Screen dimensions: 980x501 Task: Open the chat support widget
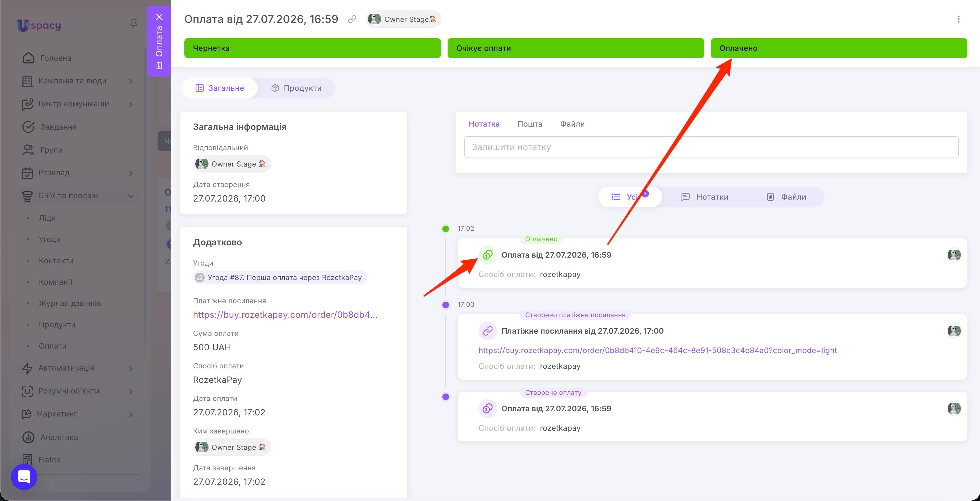click(x=24, y=477)
